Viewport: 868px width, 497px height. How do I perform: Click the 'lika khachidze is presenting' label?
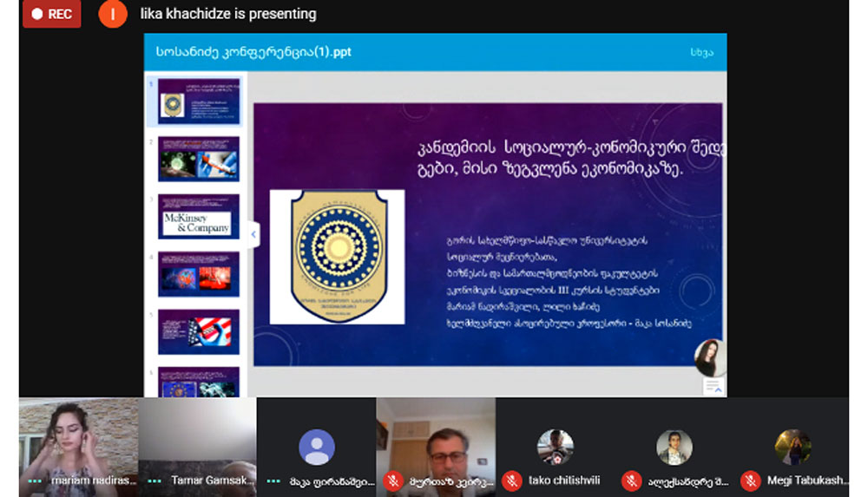(x=228, y=14)
